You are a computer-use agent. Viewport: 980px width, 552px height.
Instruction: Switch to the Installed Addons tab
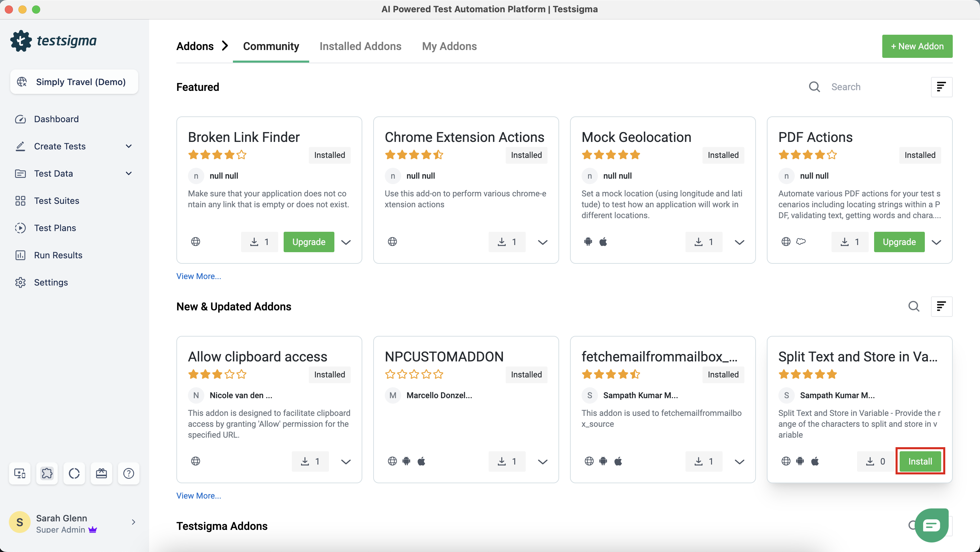(x=360, y=46)
